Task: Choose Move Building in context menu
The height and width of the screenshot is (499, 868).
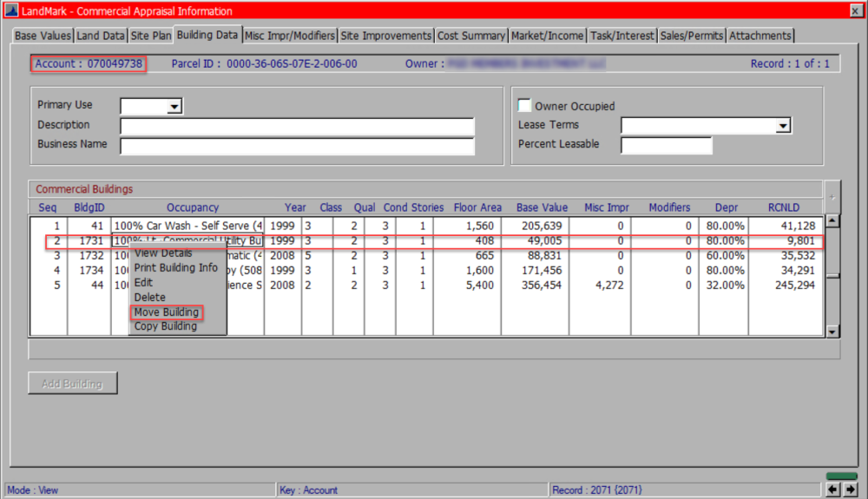Action: pos(166,312)
